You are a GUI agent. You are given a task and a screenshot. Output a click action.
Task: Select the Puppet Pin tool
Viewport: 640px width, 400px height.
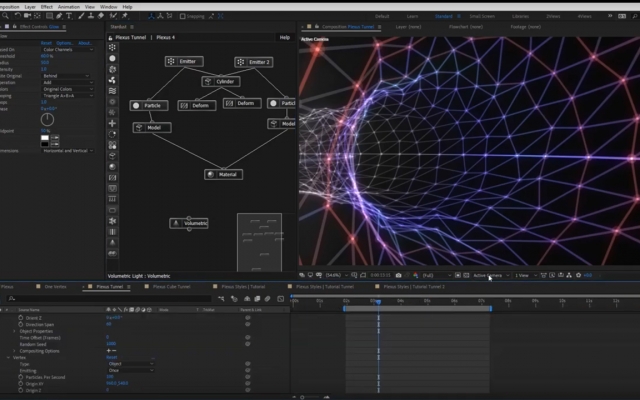(125, 16)
